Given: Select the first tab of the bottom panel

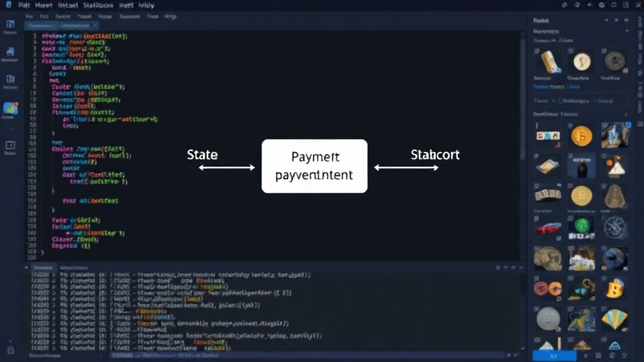Looking at the screenshot, I should (x=43, y=268).
